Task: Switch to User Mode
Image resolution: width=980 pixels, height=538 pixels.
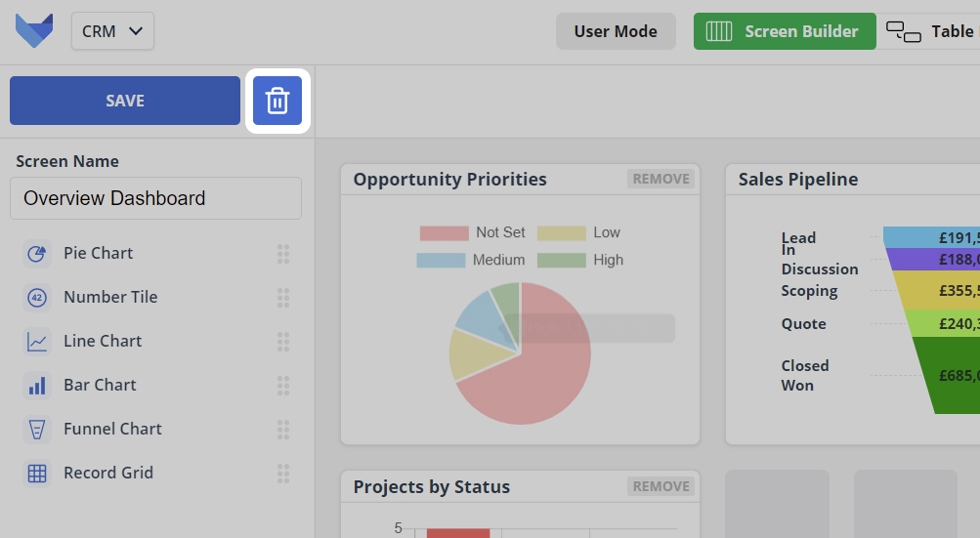Action: click(x=616, y=31)
